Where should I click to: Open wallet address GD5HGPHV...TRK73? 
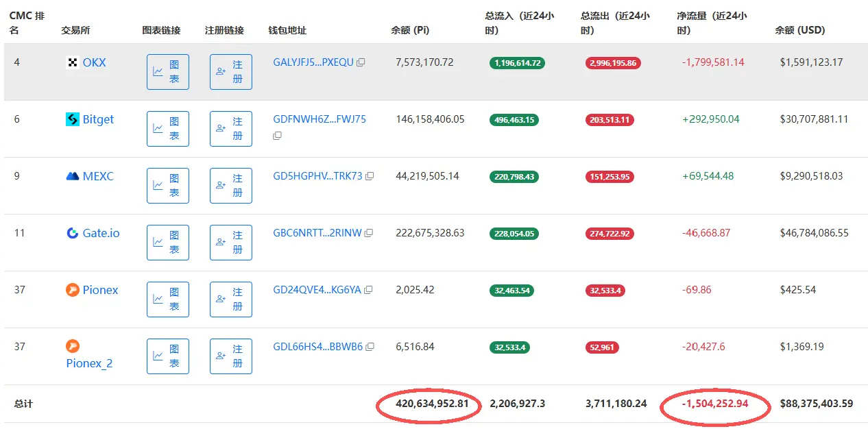(317, 176)
